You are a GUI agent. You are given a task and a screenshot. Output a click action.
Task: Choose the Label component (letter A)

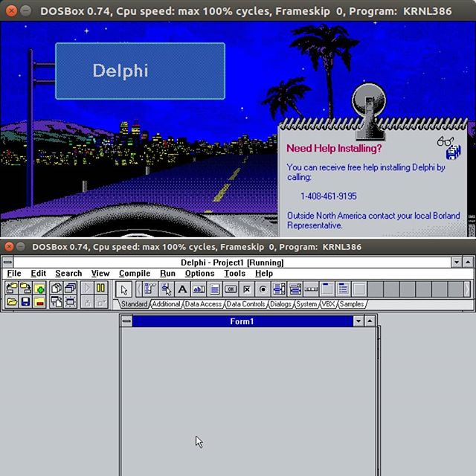[x=182, y=289]
